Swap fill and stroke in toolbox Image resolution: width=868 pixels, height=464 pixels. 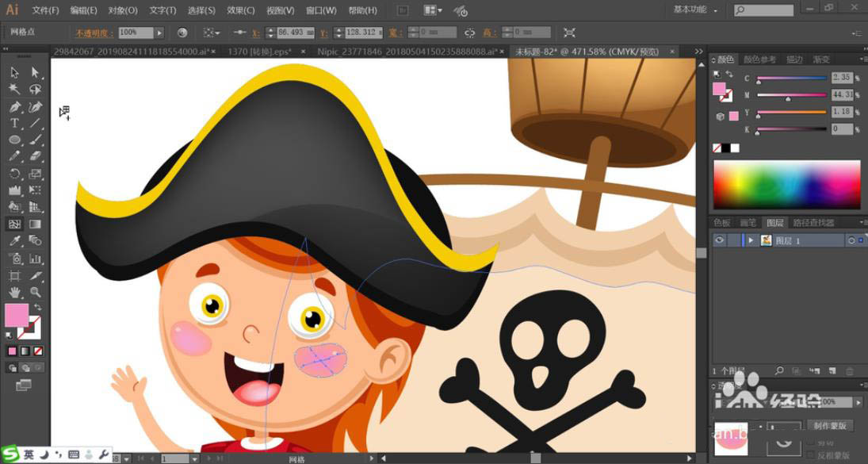37,307
